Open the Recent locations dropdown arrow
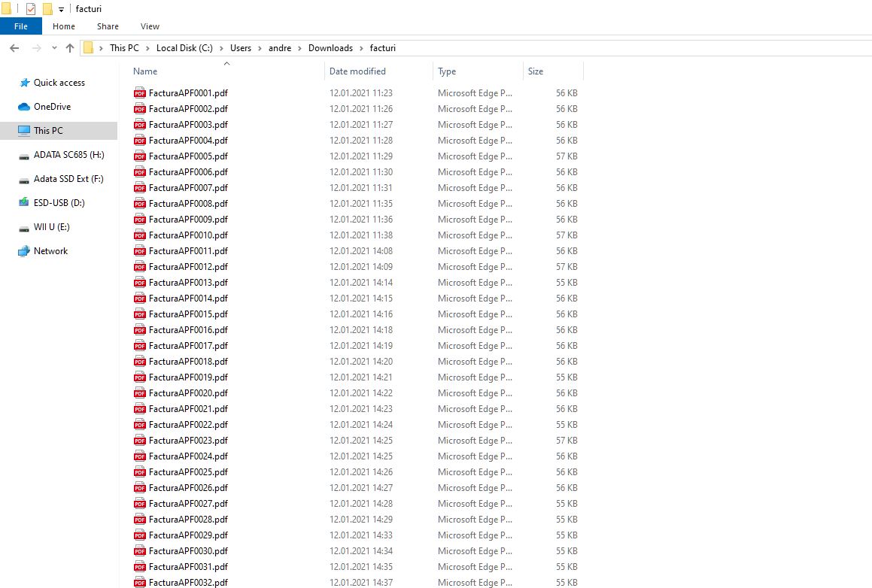The width and height of the screenshot is (872, 588). tap(54, 48)
